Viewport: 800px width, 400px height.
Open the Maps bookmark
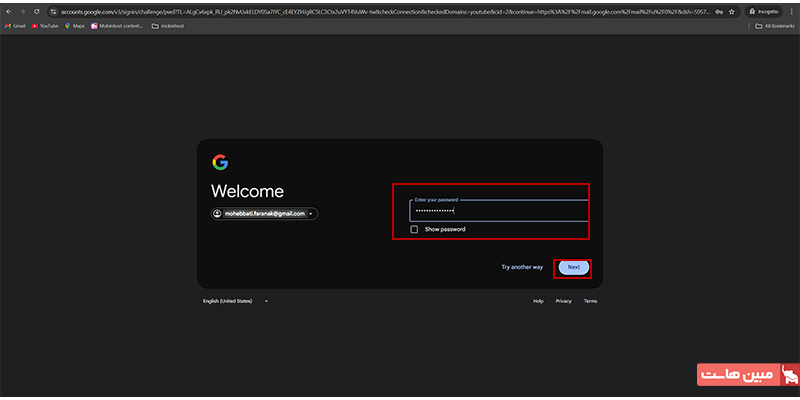pyautogui.click(x=74, y=26)
